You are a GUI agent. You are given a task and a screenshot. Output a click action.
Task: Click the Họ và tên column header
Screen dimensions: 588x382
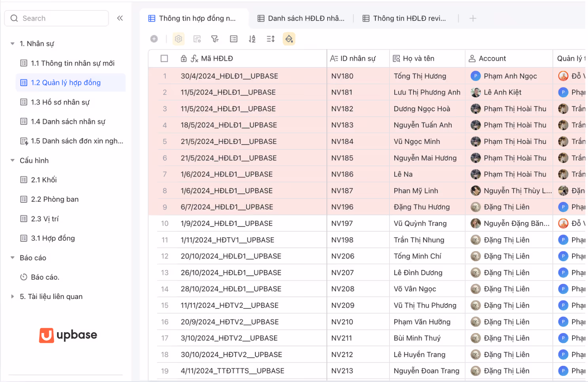click(427, 59)
